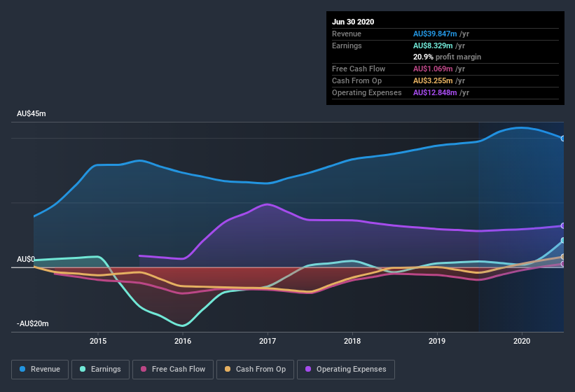Screen dimensions: 575x392
Task: Click the AU$45m y-axis label
Action: [32, 113]
